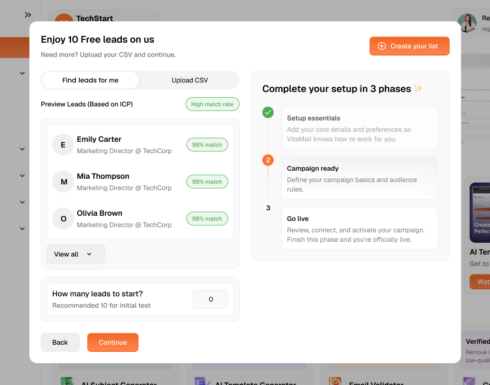Click Emily Carter's 98% match badge
The image size is (490, 385).
[207, 145]
